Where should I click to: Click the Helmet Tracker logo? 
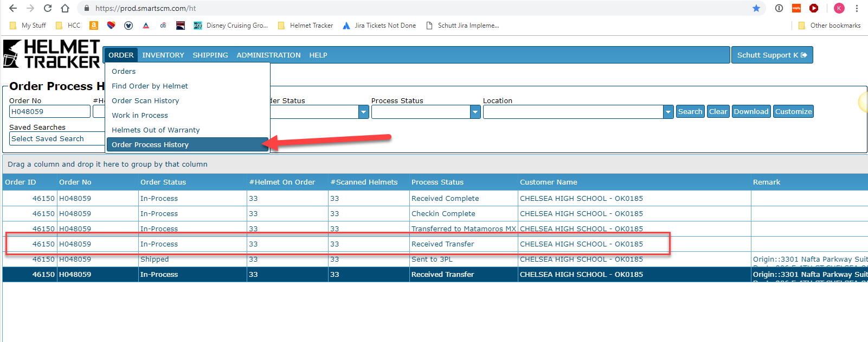pyautogui.click(x=52, y=54)
